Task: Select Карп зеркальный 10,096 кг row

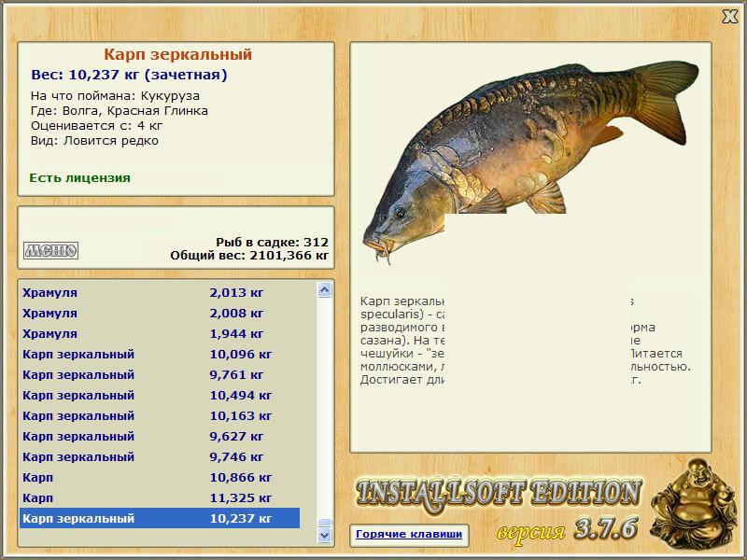Action: coord(160,354)
